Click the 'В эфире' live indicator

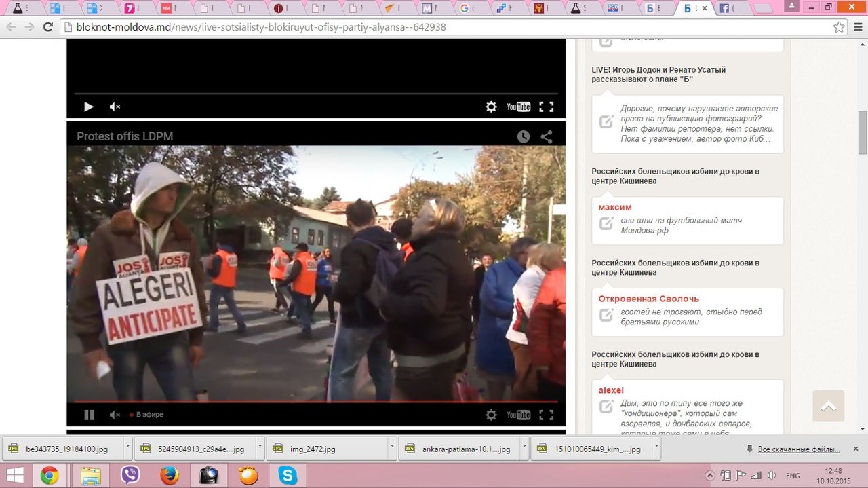click(x=146, y=415)
